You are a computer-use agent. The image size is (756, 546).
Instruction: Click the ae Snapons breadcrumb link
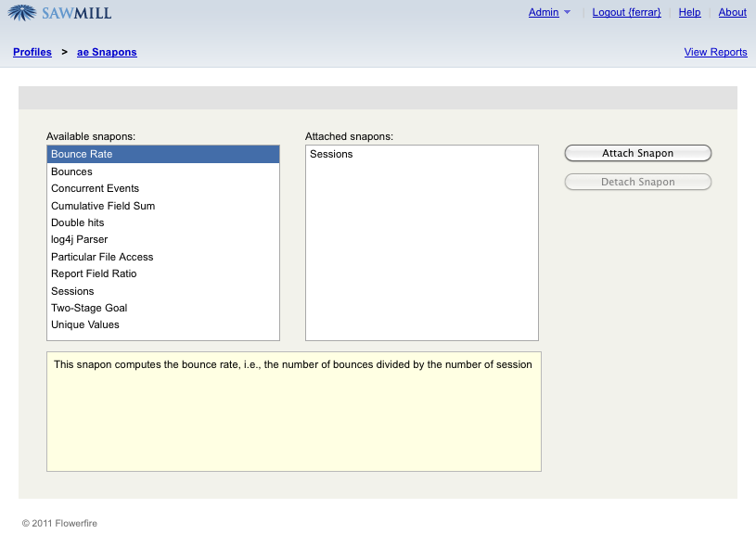[107, 52]
